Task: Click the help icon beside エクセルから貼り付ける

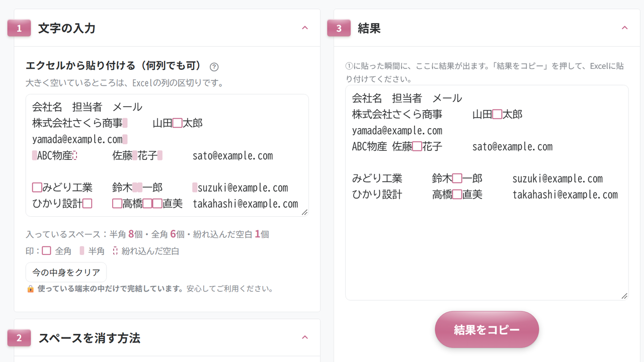Action: pyautogui.click(x=214, y=67)
